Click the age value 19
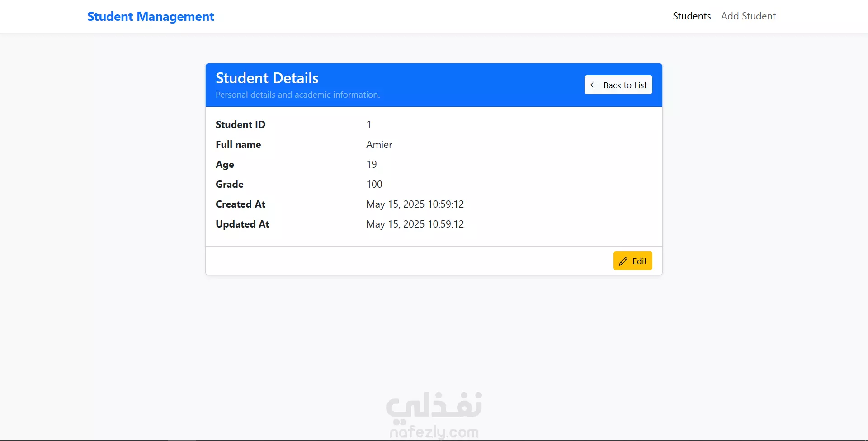The image size is (868, 441). pyautogui.click(x=372, y=164)
